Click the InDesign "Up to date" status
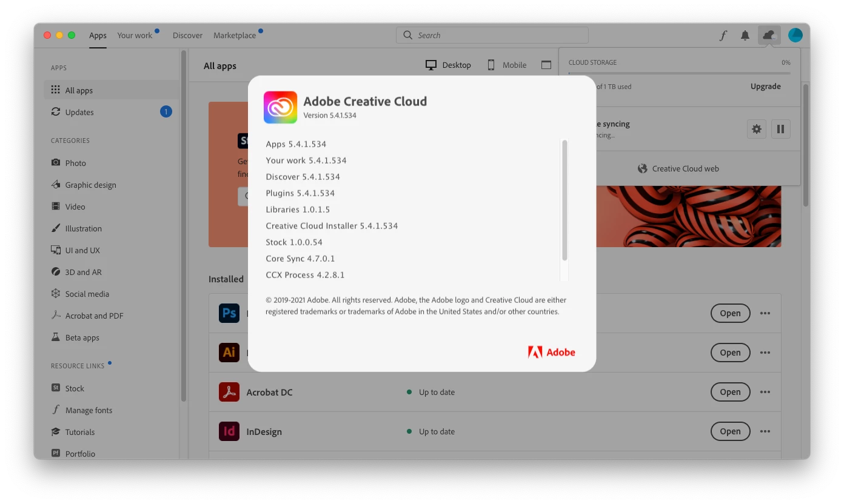 click(431, 431)
